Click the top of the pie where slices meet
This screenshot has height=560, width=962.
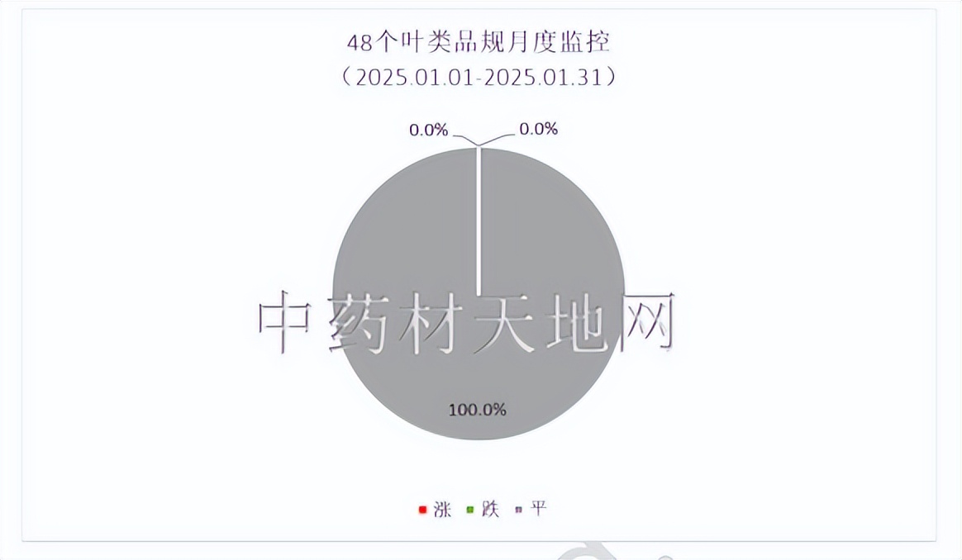[479, 148]
